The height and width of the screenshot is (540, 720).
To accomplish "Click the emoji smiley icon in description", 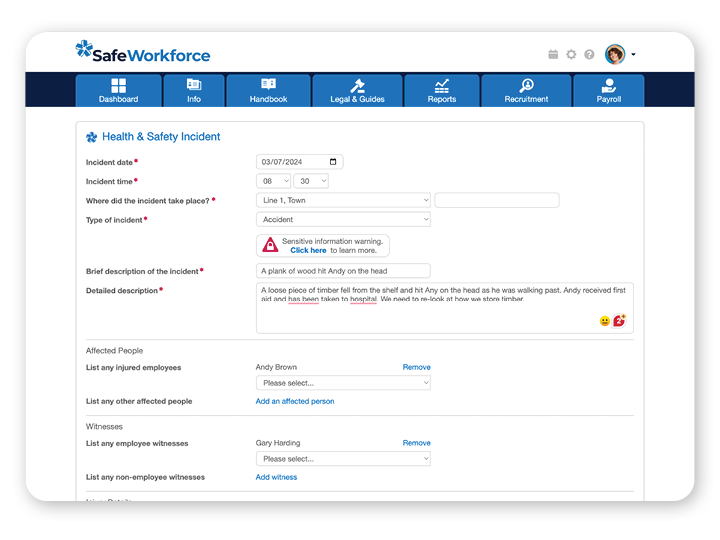I will tap(605, 321).
